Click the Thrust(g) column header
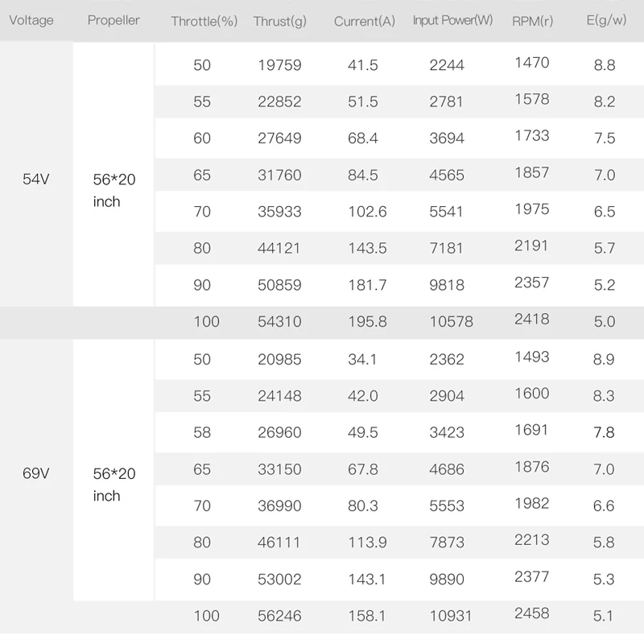The image size is (644, 644). pos(279,21)
